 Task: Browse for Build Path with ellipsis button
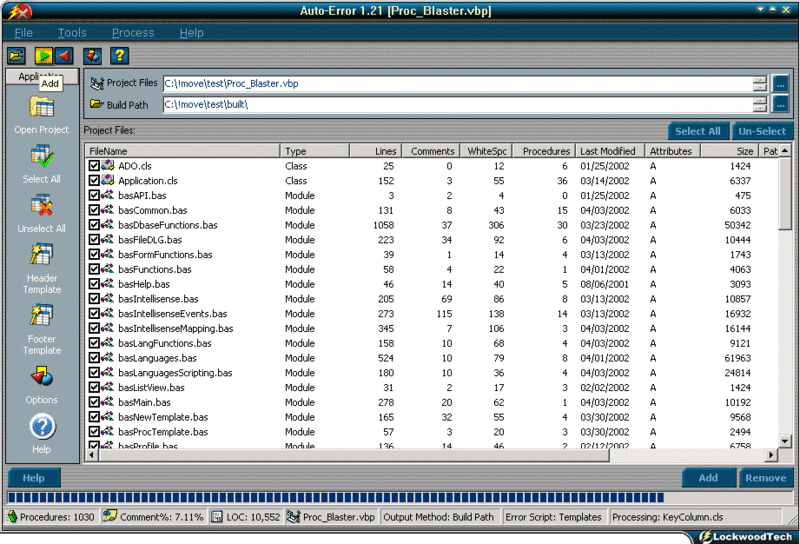[x=780, y=105]
